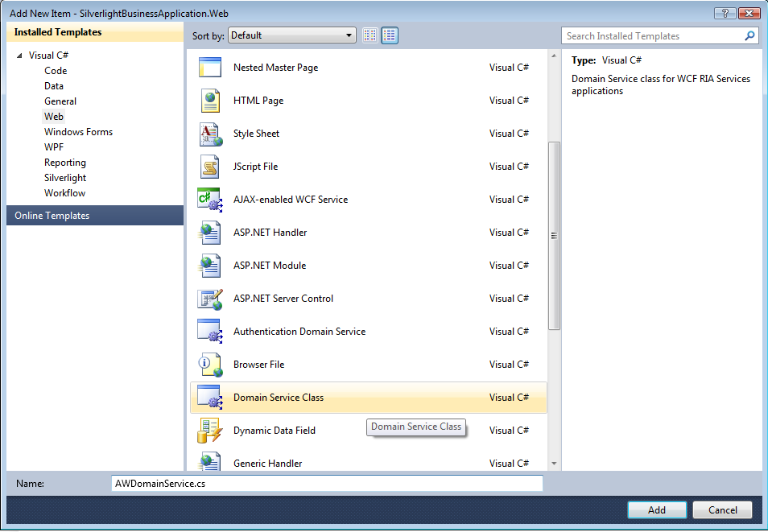This screenshot has height=532, width=768.
Task: Click the template list scrollbar thumb
Action: [x=554, y=236]
